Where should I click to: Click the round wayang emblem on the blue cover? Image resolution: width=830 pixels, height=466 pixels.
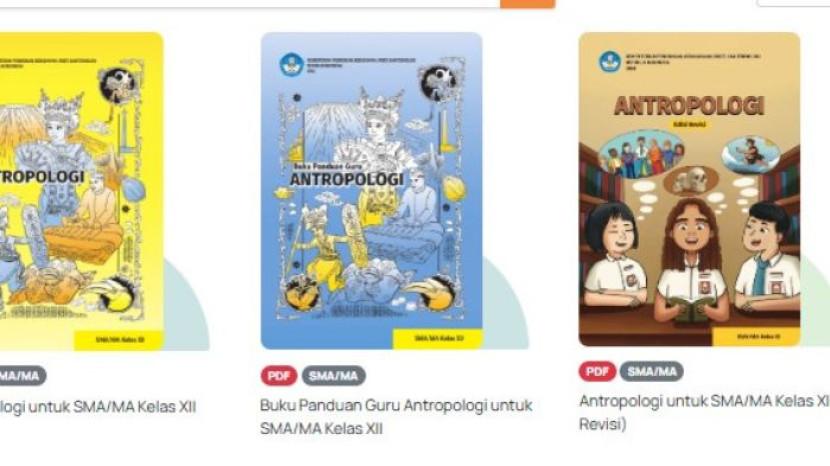438,83
